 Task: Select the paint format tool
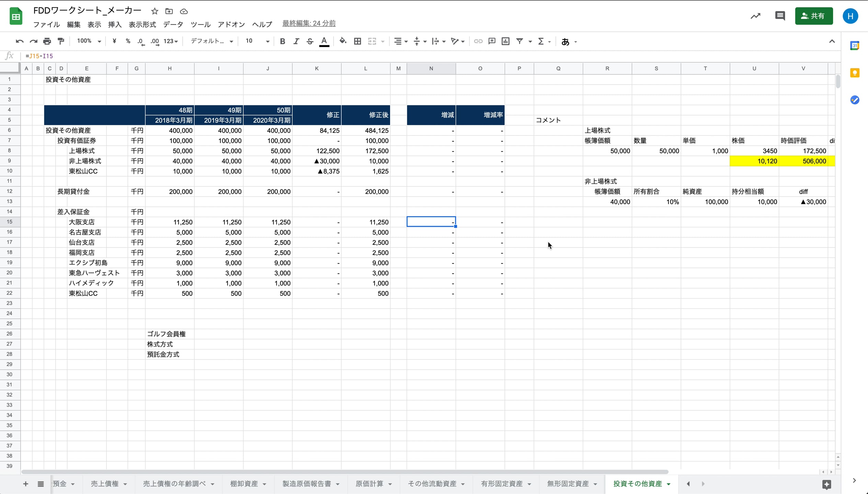click(61, 41)
